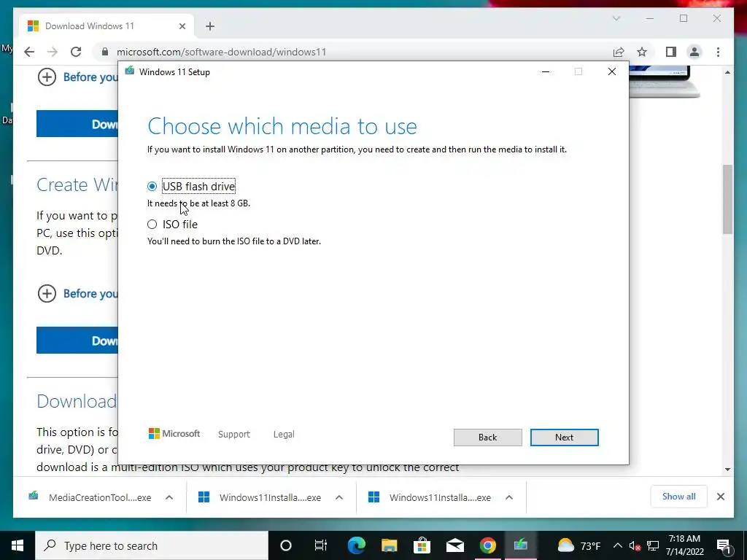Click Windows 11 Setup taskbar icon

coord(520,545)
